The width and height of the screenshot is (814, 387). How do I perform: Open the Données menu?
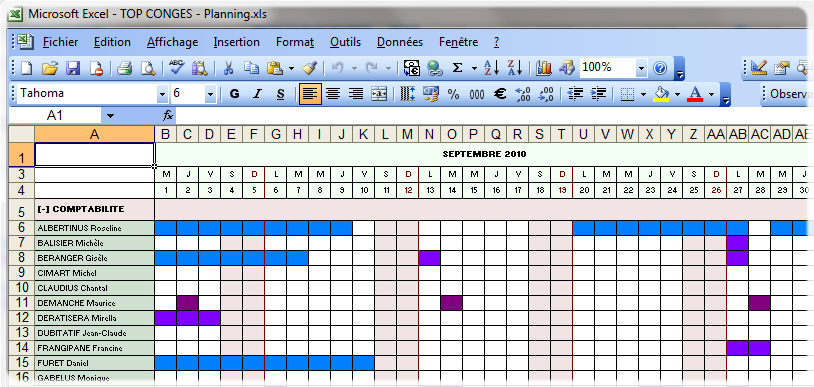point(400,42)
